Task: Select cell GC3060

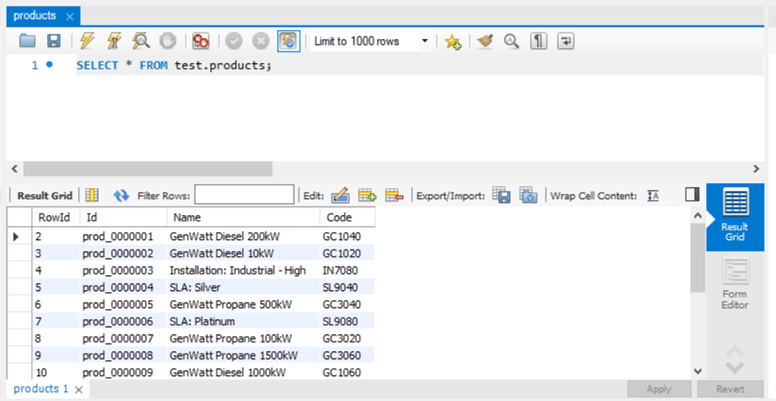Action: (x=347, y=355)
